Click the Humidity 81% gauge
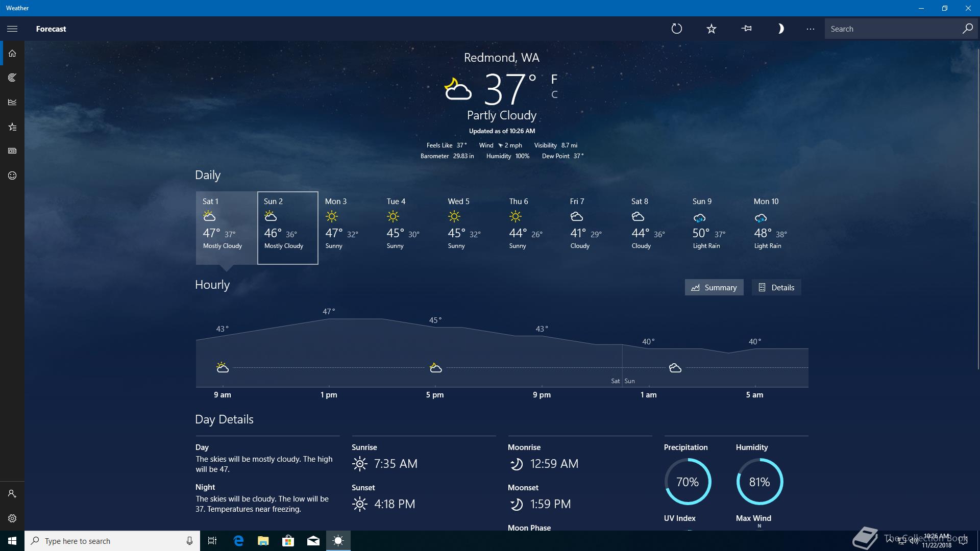Image resolution: width=980 pixels, height=551 pixels. 759,482
